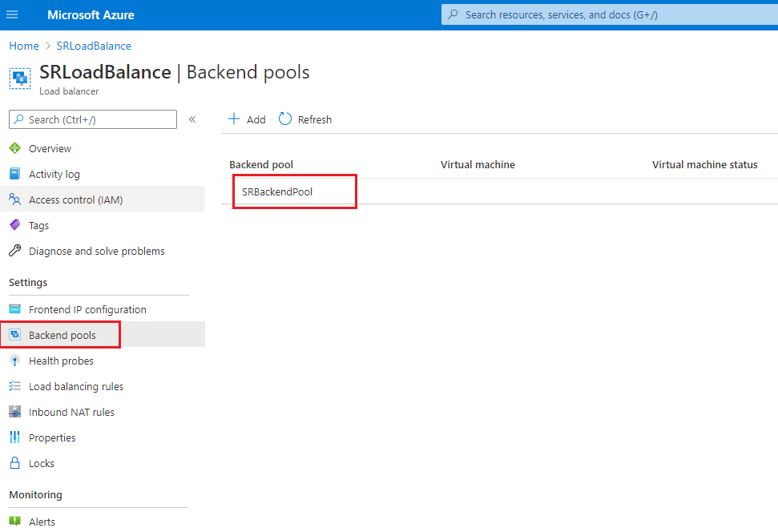
Task: Open the Health probes settings
Action: 61,361
